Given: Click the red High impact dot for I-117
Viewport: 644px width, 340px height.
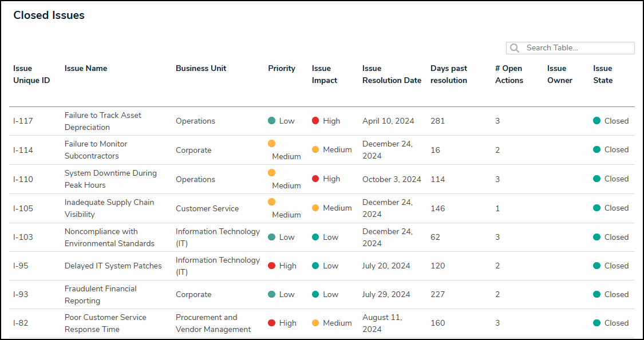Looking at the screenshot, I should pos(315,121).
